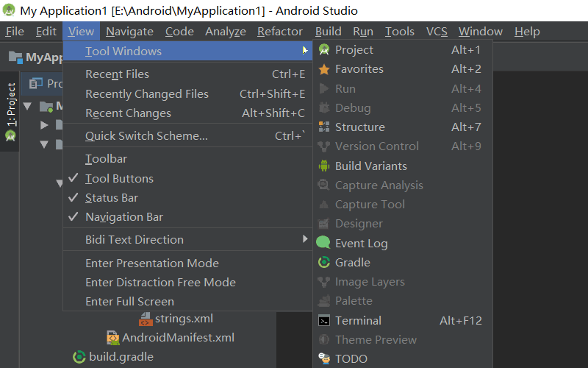
Task: Click the Theme Preview icon
Action: (324, 339)
